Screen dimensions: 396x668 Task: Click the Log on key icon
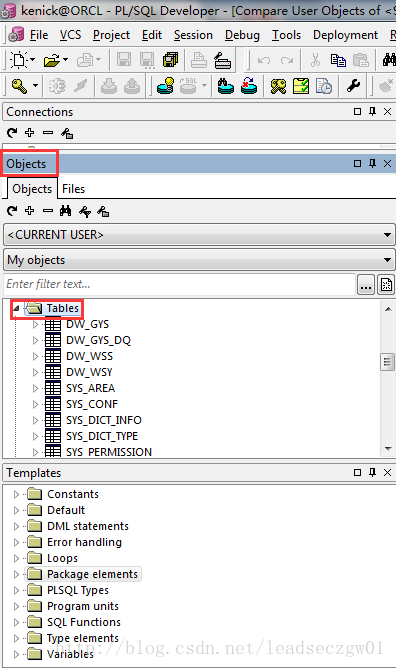coord(19,86)
